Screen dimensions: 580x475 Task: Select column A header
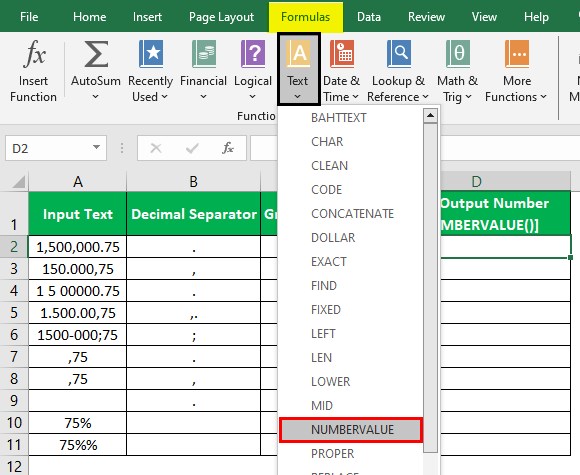[x=78, y=182]
